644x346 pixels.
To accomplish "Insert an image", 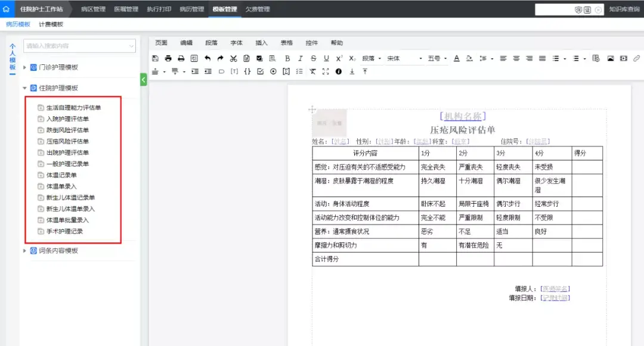I will [611, 58].
